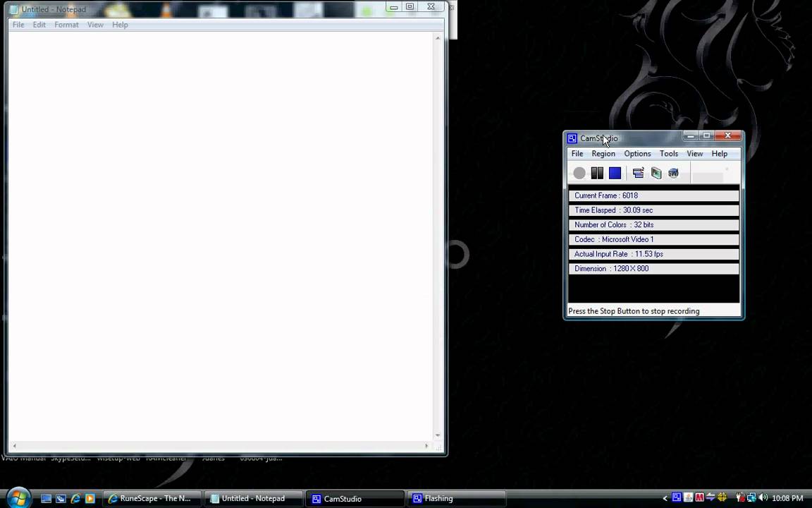Click the greyed-out Record button in CamStudio
The image size is (812, 508).
tap(579, 173)
